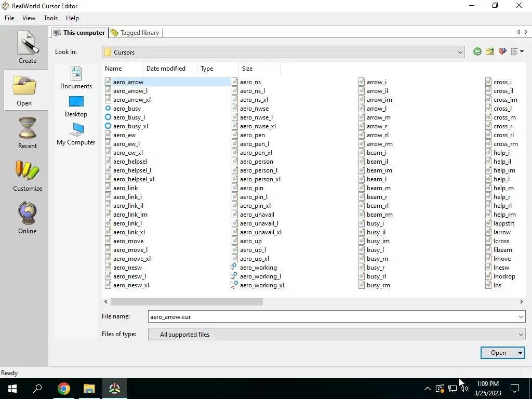
Task: Select aero_nesw_xl file
Action: pos(127,285)
